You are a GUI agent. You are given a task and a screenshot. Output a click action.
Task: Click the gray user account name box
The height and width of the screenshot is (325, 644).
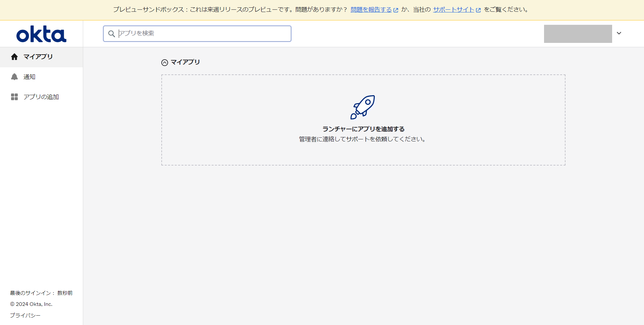click(x=578, y=34)
